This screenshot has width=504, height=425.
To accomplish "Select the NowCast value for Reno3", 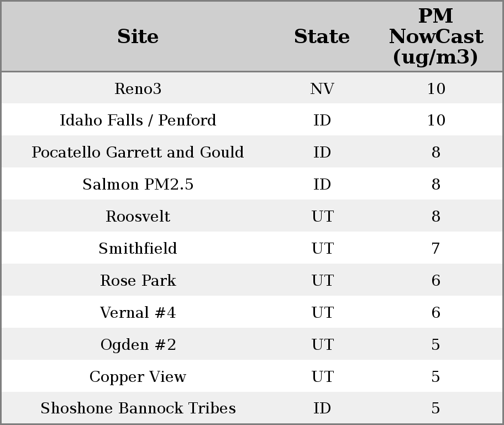I will click(435, 88).
